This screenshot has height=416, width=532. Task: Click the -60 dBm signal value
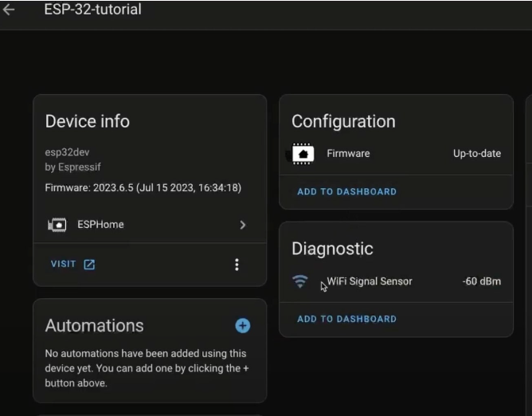coord(482,281)
